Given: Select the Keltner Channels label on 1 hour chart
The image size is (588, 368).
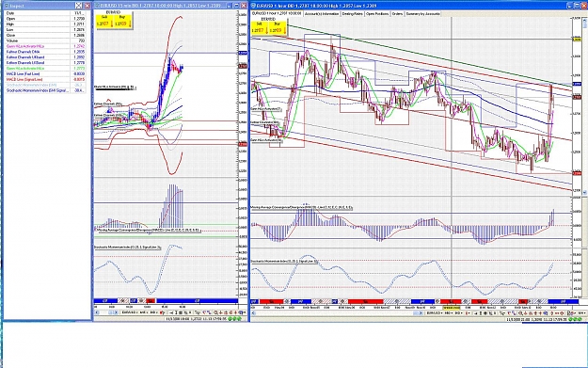Looking at the screenshot, I should (264, 122).
